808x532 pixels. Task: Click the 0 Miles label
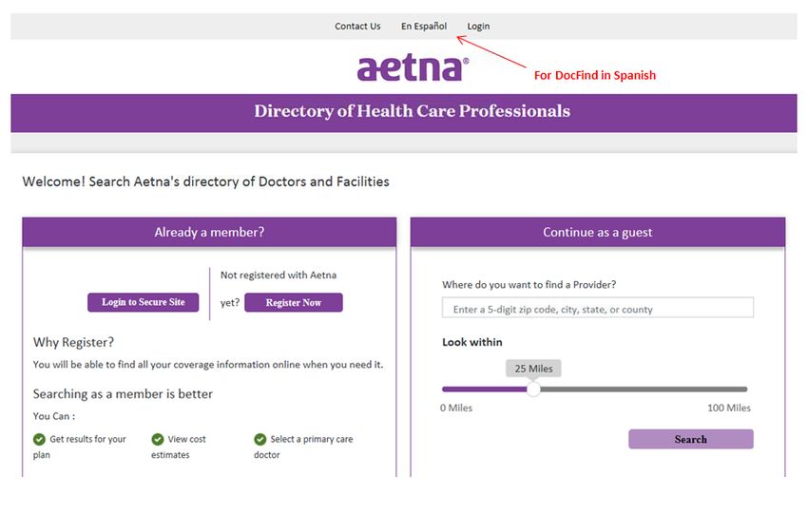[456, 408]
